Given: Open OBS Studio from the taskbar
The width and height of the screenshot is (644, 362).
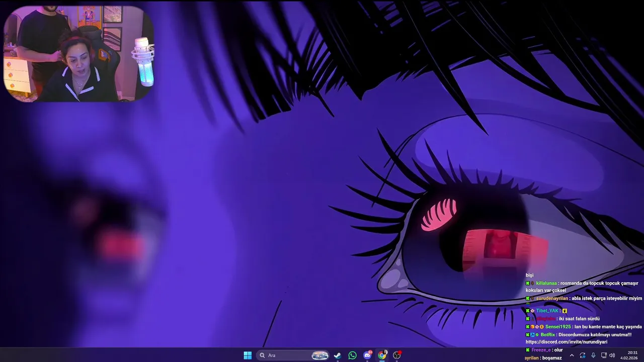Looking at the screenshot, I should (x=397, y=355).
